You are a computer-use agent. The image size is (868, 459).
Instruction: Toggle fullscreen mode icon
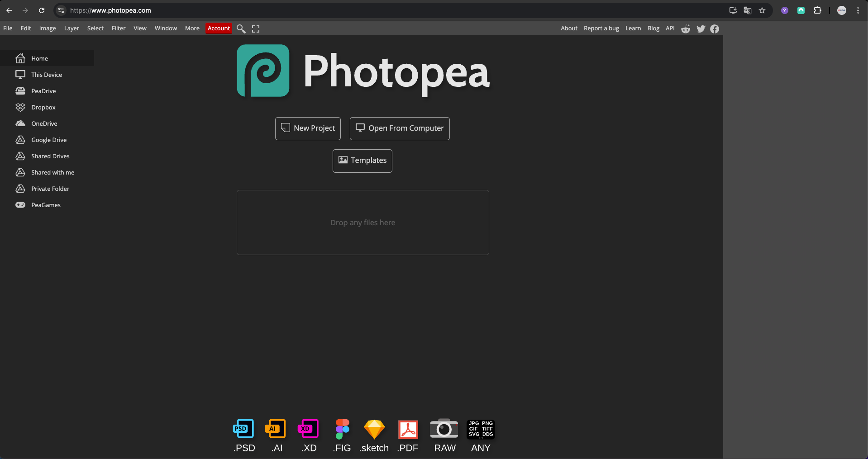[x=256, y=28]
